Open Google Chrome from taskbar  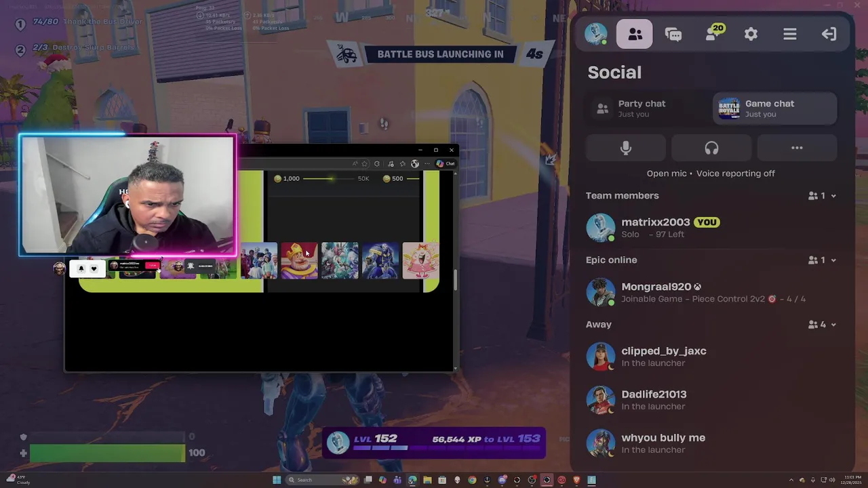(472, 480)
